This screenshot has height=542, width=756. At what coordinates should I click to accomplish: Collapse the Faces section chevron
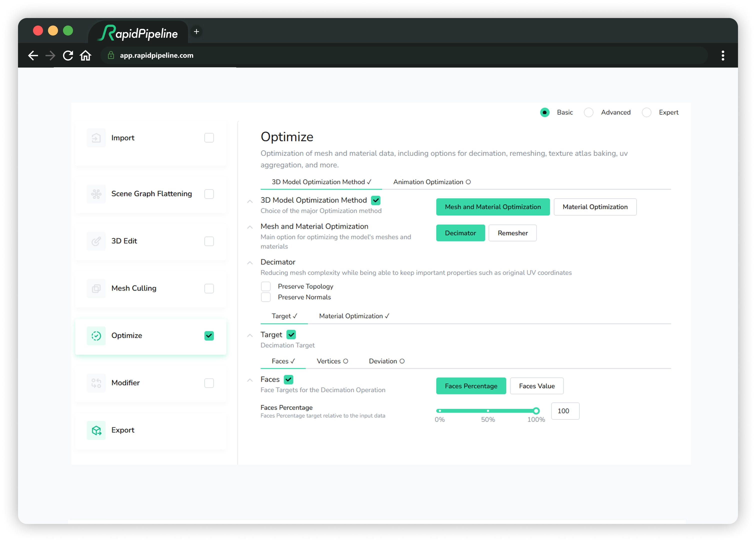click(x=250, y=380)
